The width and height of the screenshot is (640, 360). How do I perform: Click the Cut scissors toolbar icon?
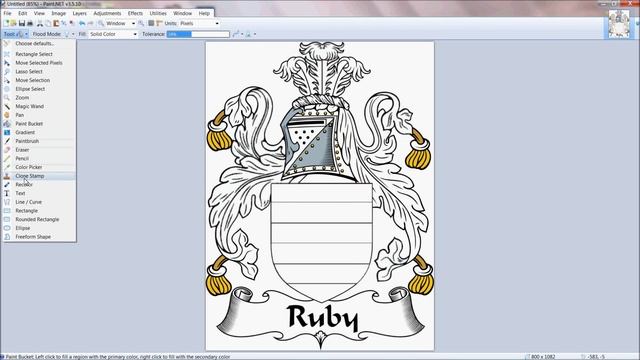coord(40,23)
